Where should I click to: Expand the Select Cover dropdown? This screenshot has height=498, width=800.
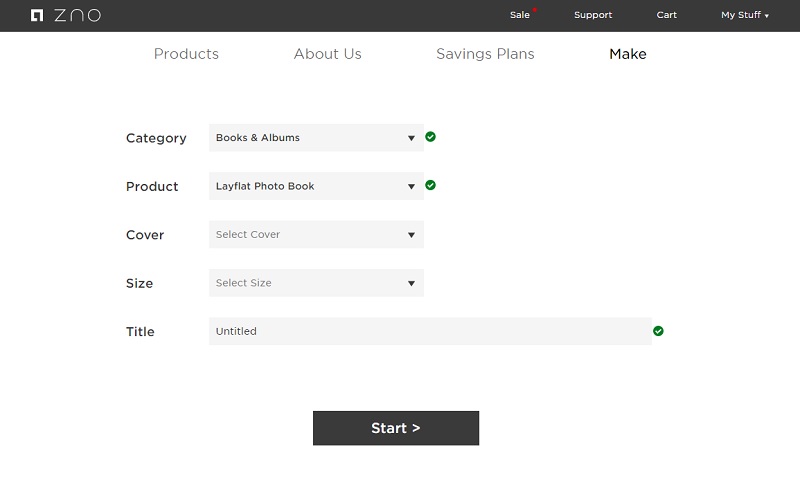coord(316,235)
